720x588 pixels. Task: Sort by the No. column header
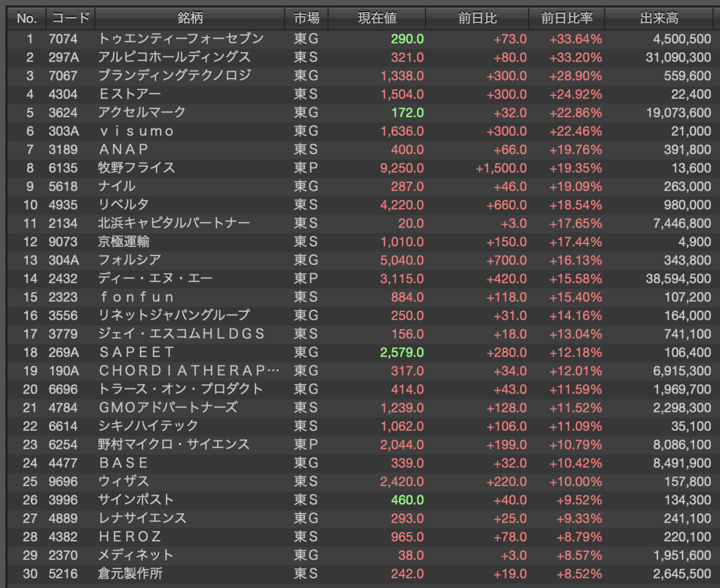click(26, 19)
